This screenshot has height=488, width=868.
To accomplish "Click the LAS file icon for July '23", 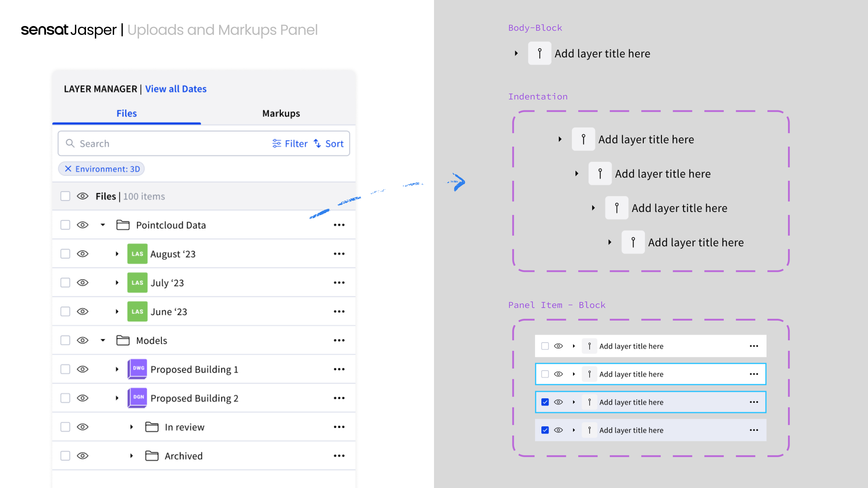I will [137, 283].
